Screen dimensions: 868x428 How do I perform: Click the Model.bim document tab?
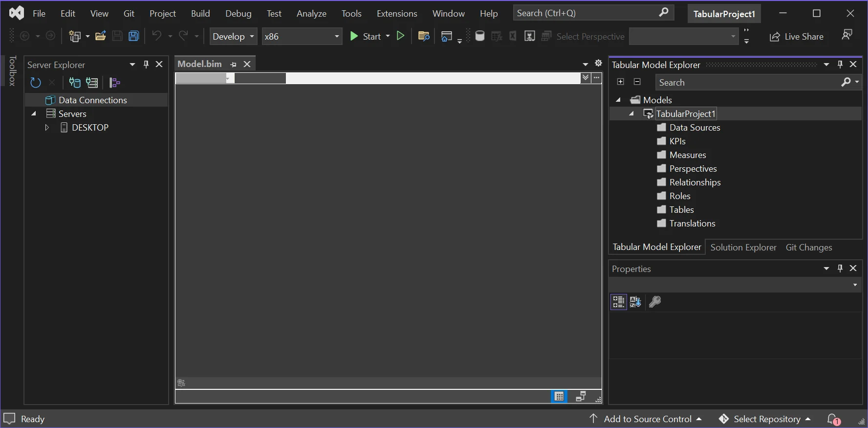(x=199, y=64)
